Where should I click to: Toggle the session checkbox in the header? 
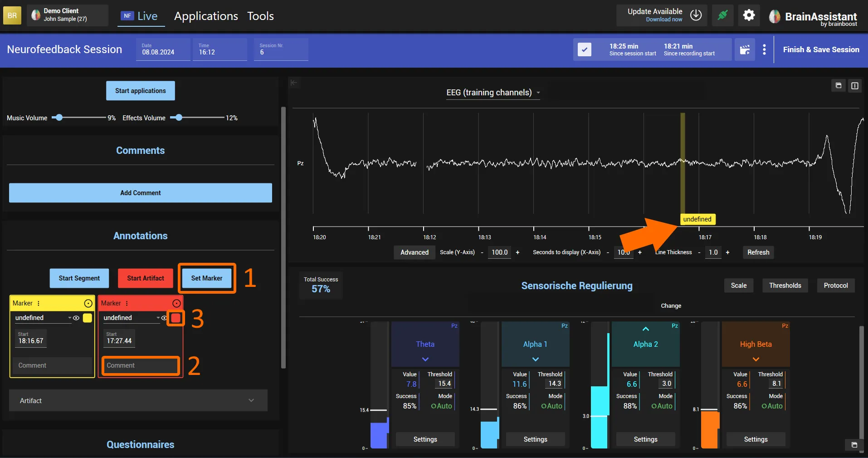tap(585, 49)
